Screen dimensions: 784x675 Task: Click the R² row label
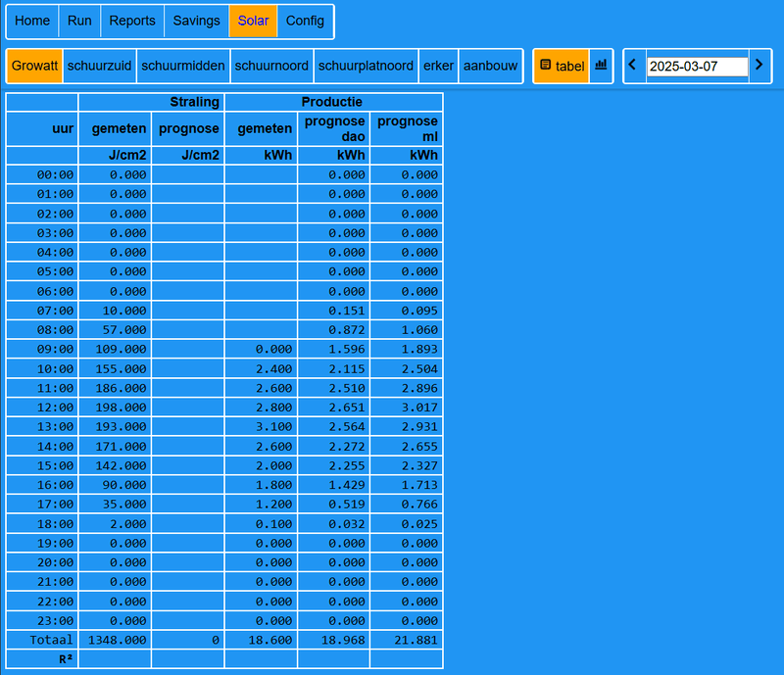[42, 659]
